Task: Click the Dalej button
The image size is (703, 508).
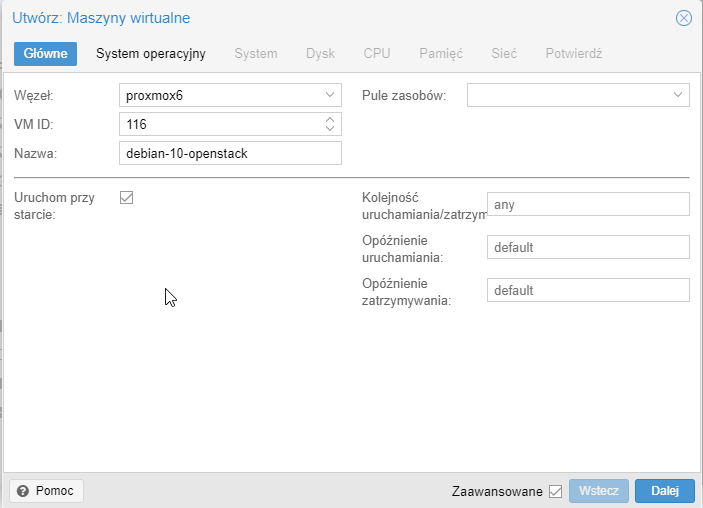Action: (x=665, y=491)
